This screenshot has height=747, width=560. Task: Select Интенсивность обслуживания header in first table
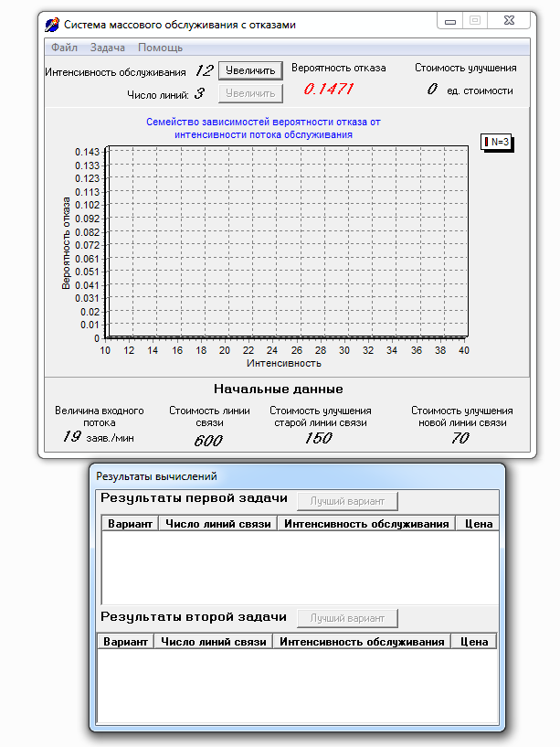coord(366,524)
